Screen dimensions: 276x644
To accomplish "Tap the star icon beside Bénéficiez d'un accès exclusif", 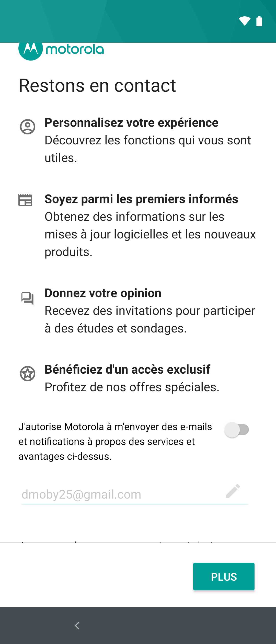I will click(x=28, y=374).
